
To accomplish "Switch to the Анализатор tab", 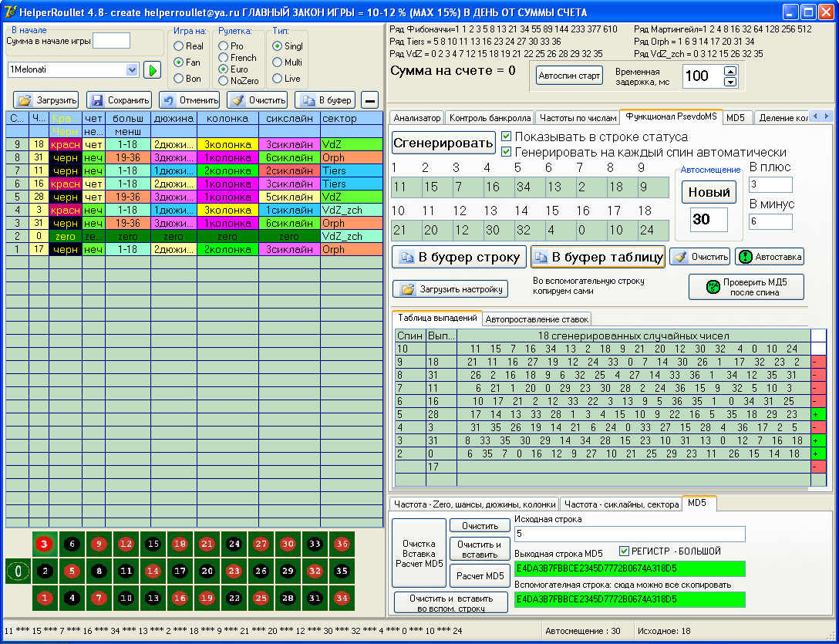I will 417,118.
